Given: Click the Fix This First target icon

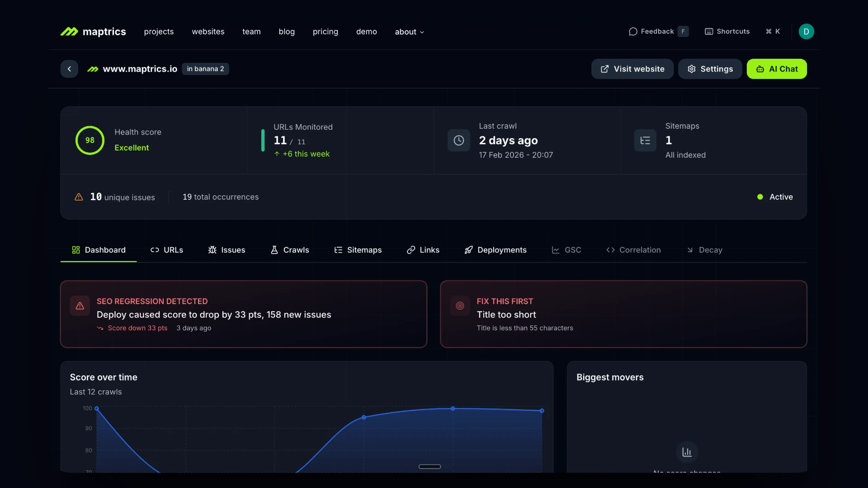Looking at the screenshot, I should pos(460,306).
